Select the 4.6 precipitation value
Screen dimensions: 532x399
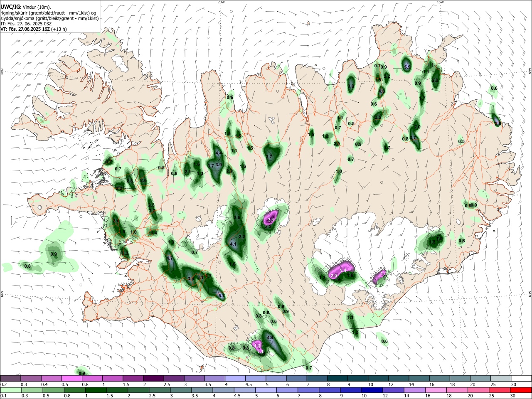click(x=382, y=91)
